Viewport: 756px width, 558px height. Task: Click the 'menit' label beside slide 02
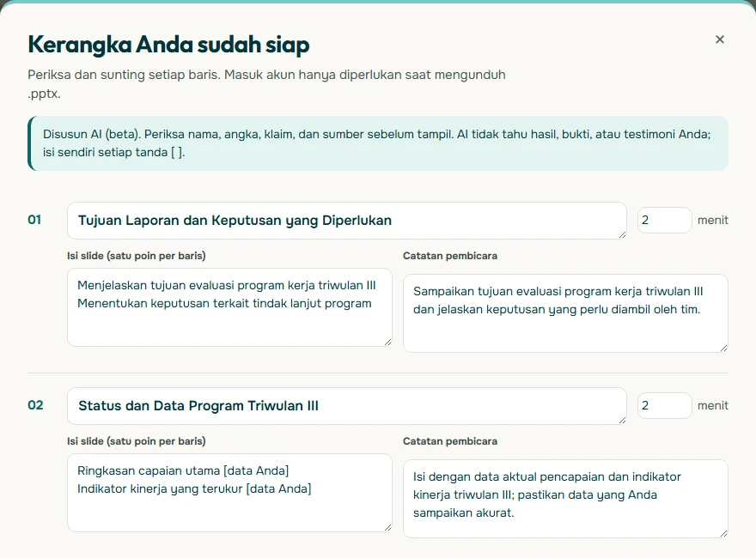click(712, 406)
